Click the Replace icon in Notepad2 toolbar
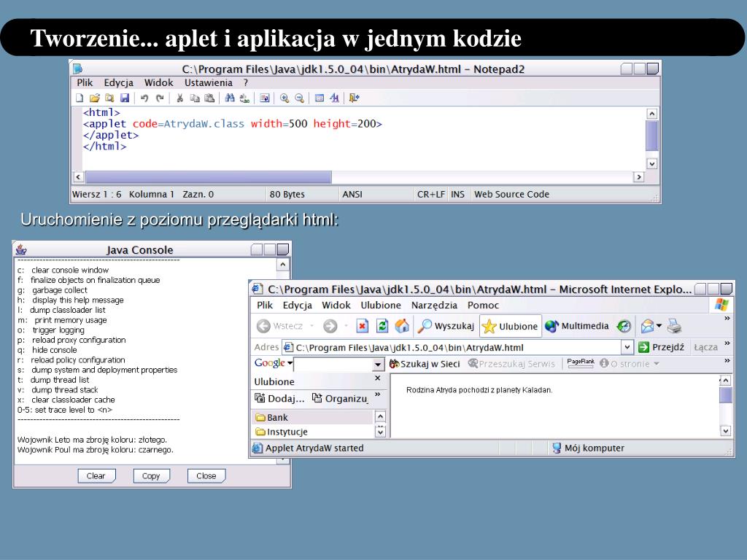 [244, 98]
